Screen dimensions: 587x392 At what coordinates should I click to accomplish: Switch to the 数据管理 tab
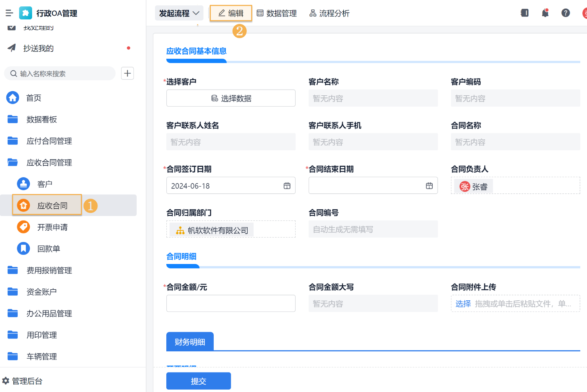[x=277, y=13]
